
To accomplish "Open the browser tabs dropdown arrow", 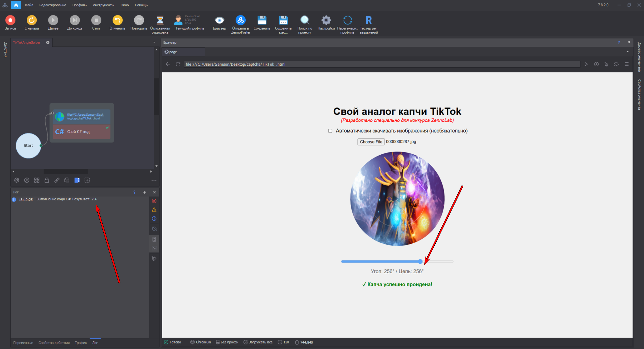I will click(x=627, y=52).
